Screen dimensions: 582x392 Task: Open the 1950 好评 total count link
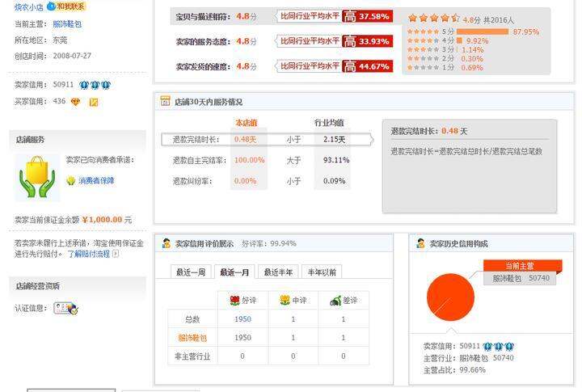(x=242, y=319)
